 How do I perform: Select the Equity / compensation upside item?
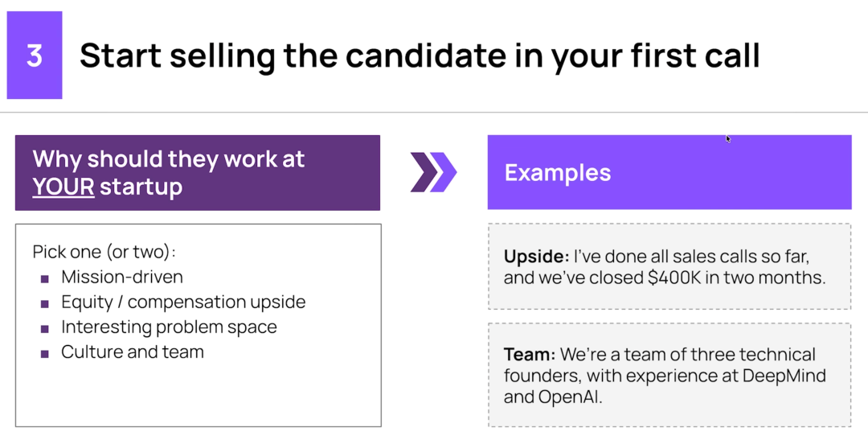click(x=183, y=302)
